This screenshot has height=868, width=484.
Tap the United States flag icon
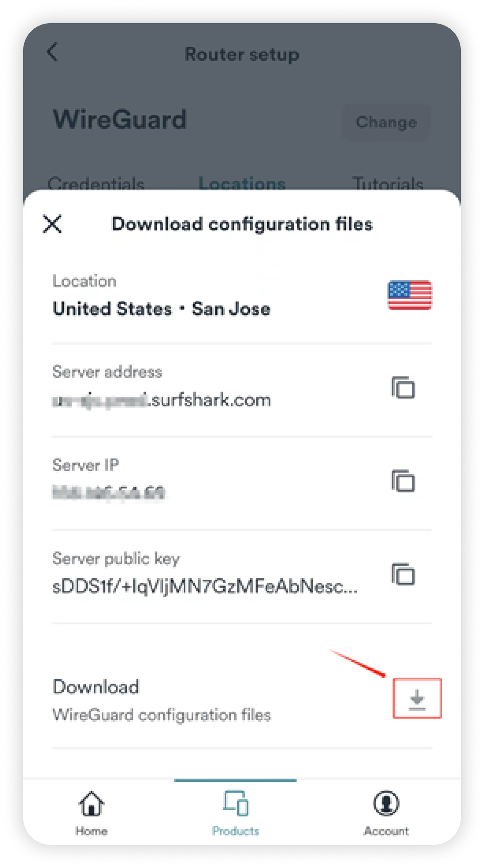410,295
